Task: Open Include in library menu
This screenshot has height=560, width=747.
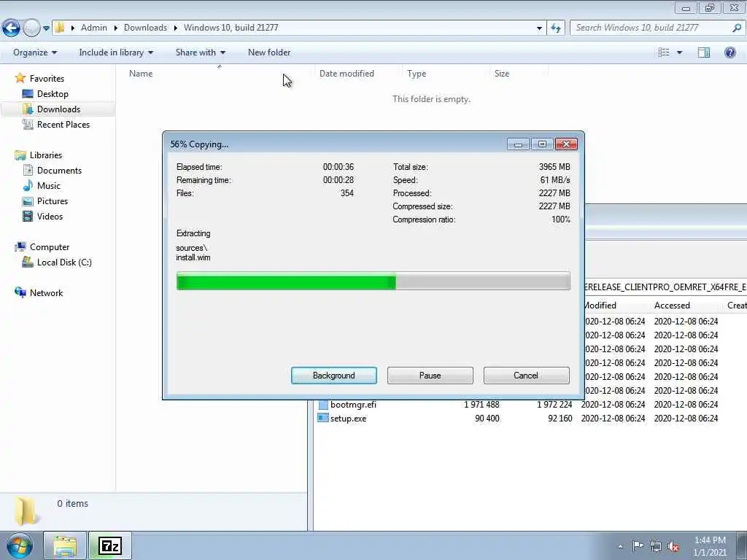Action: coord(116,52)
